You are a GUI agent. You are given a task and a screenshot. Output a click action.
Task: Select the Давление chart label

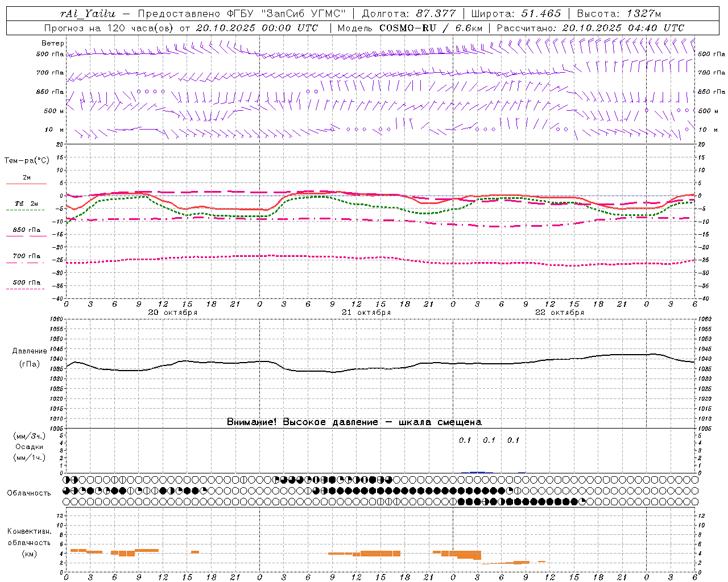(x=30, y=351)
